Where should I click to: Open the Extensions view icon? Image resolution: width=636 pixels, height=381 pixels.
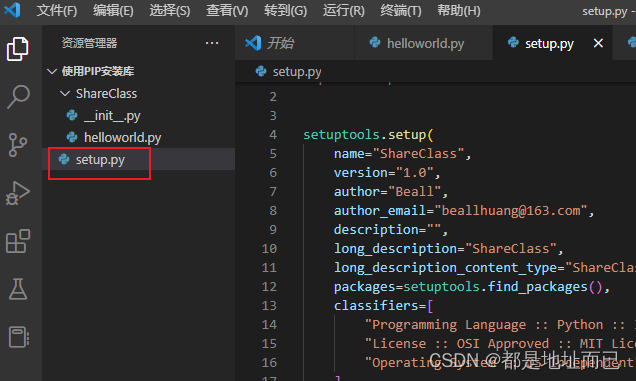click(x=18, y=241)
